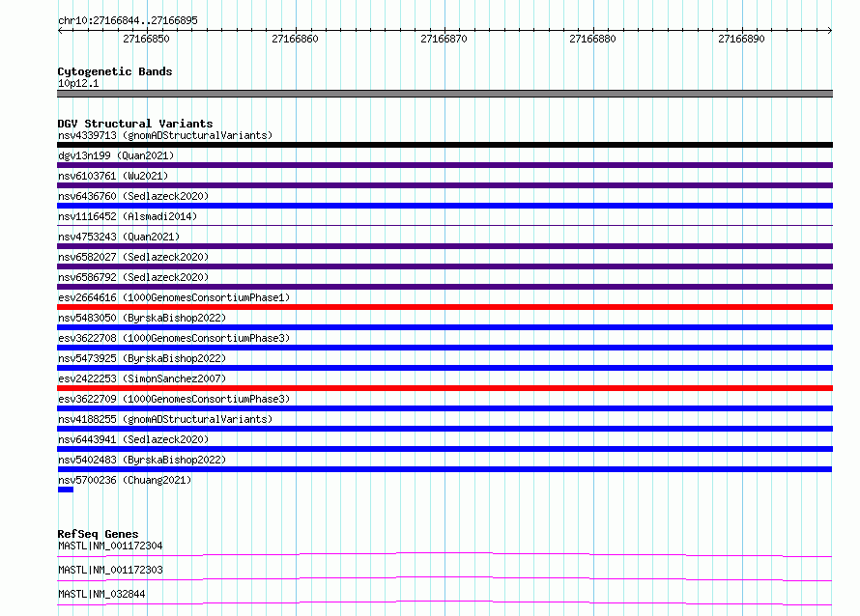Open variant nsv4339713 (gnomADStructuralVariants) label
This screenshot has height=616, width=860.
coord(165,135)
